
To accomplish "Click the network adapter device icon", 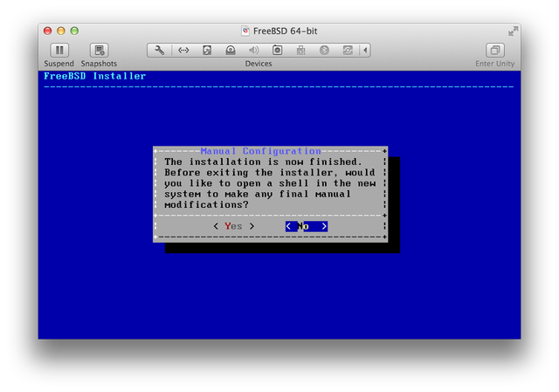I will [x=183, y=51].
